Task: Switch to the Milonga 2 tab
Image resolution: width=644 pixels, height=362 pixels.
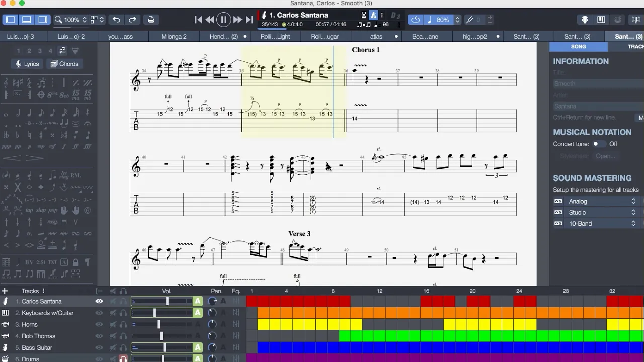Action: coord(174,36)
